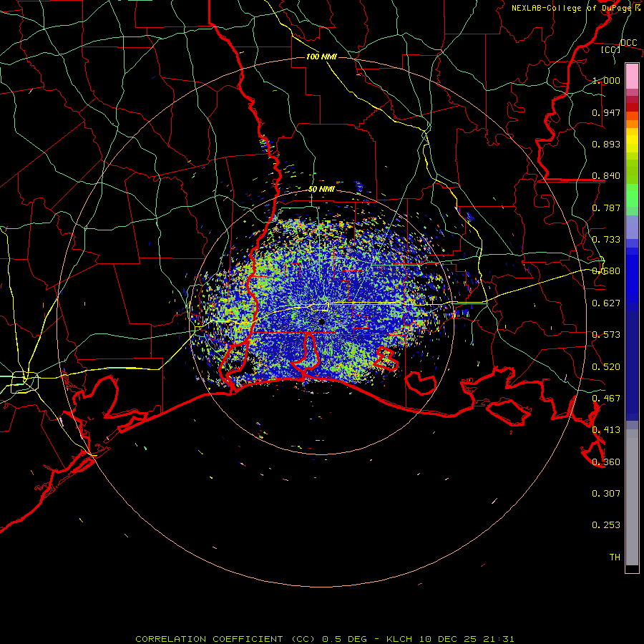Pick the pink segment of the color bar
The height and width of the screenshot is (644, 644).
[x=632, y=76]
